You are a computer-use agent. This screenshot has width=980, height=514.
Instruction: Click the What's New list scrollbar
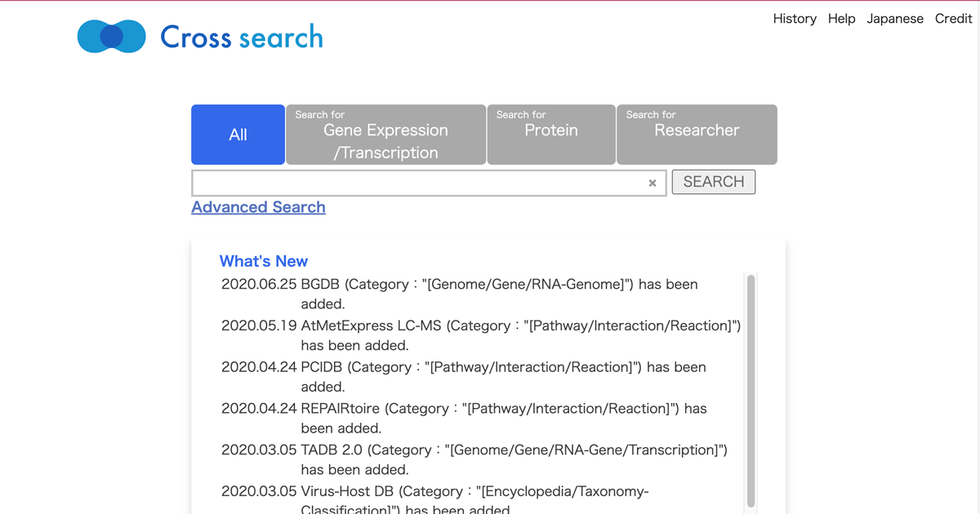pos(751,390)
